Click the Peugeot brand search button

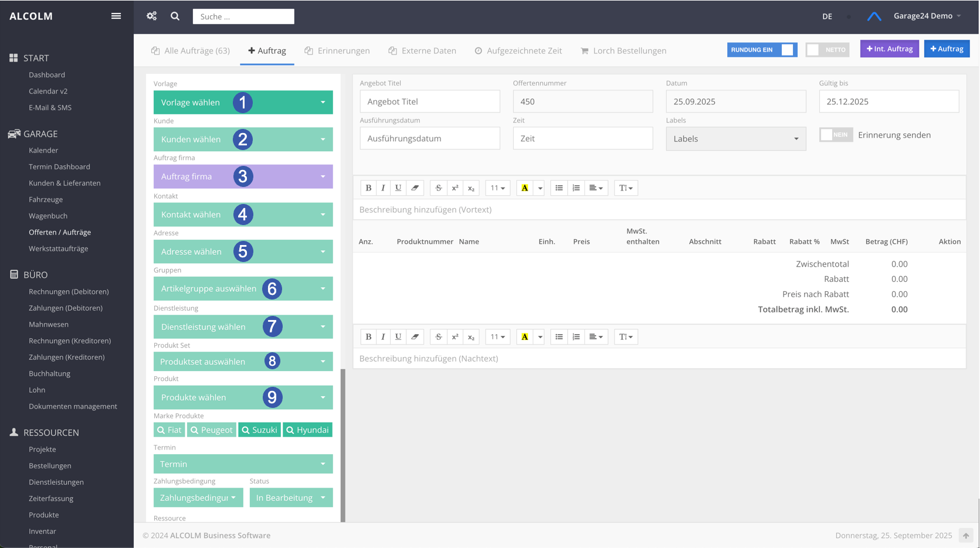tap(211, 430)
